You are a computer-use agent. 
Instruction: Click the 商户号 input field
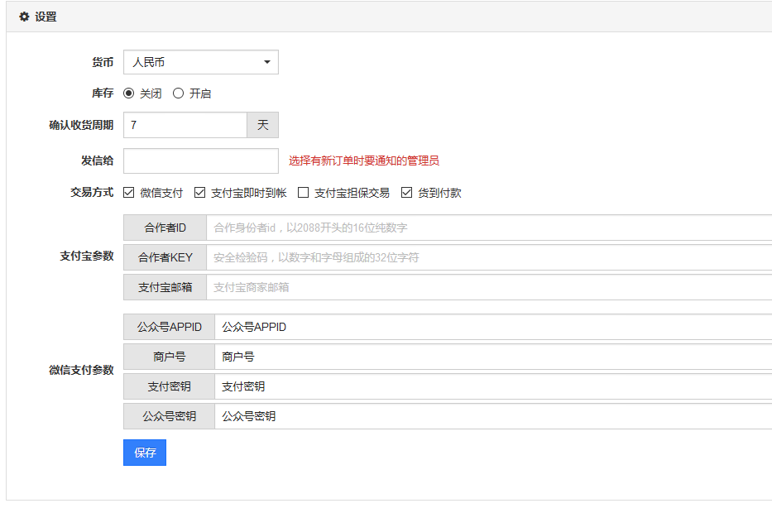point(493,357)
